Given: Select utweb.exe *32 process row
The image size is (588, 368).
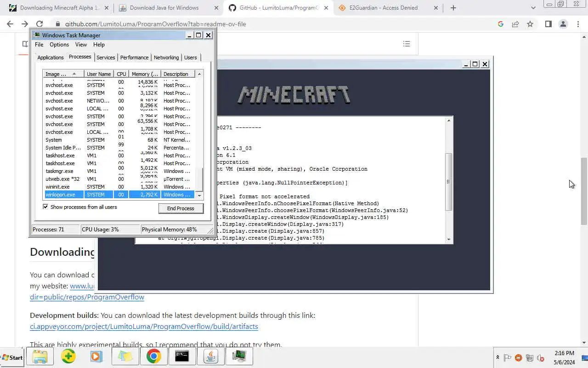Looking at the screenshot, I should [119, 179].
